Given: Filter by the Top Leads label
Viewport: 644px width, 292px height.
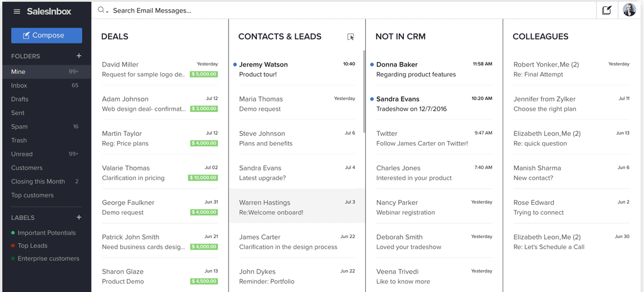Looking at the screenshot, I should (33, 246).
